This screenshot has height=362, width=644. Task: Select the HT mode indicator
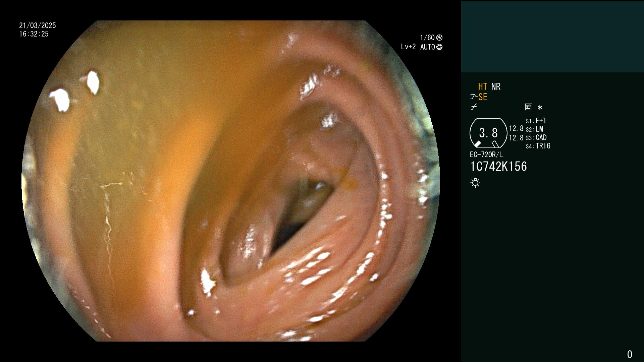[483, 86]
